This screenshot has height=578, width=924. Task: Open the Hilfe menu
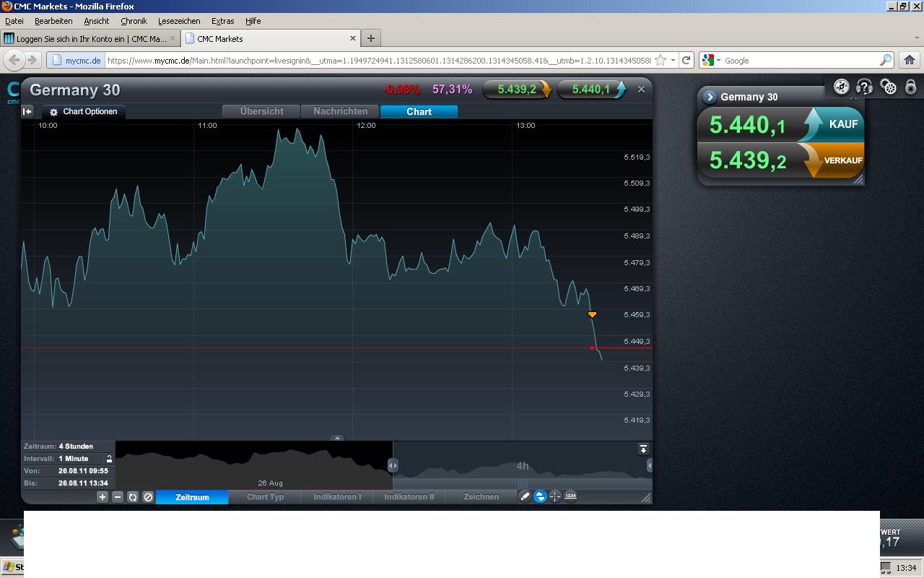click(253, 21)
